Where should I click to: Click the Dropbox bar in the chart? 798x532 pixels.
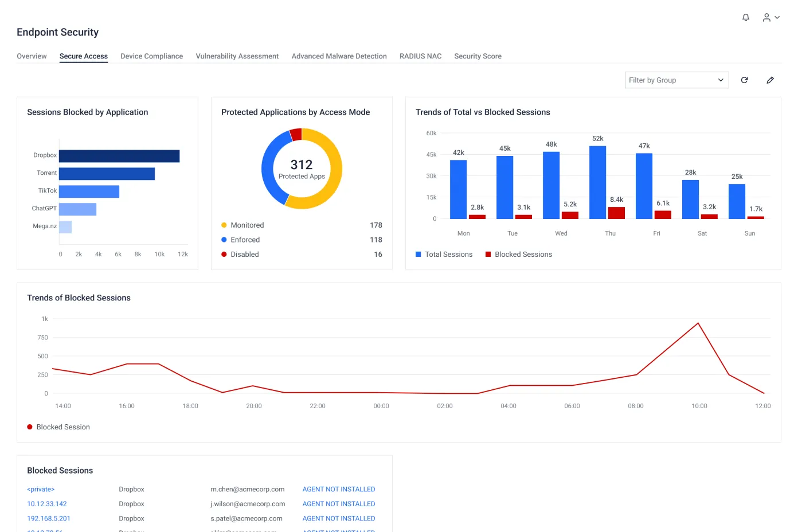pos(119,156)
